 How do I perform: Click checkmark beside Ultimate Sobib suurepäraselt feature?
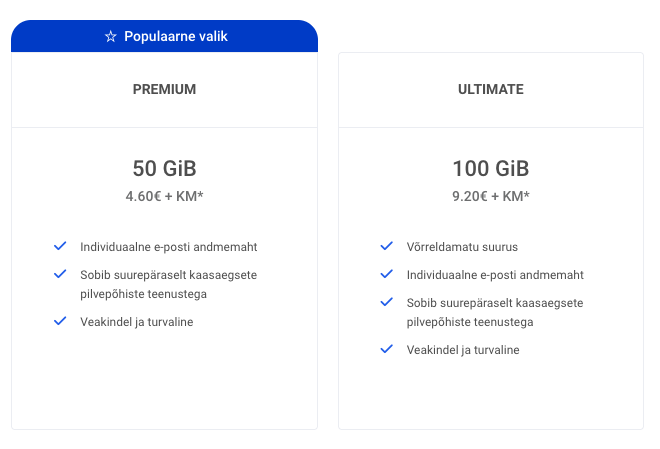click(386, 302)
